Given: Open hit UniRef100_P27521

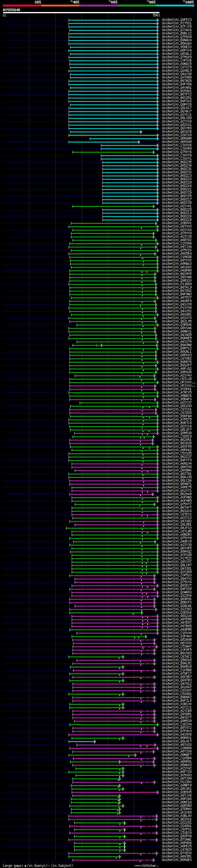Looking at the screenshot, I should tap(177, 23).
